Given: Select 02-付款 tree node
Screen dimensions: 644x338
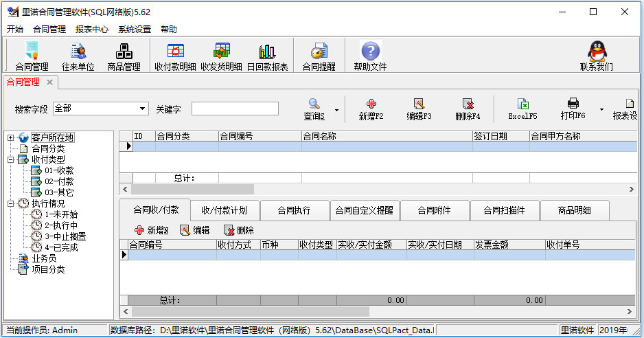Looking at the screenshot, I should point(59,181).
